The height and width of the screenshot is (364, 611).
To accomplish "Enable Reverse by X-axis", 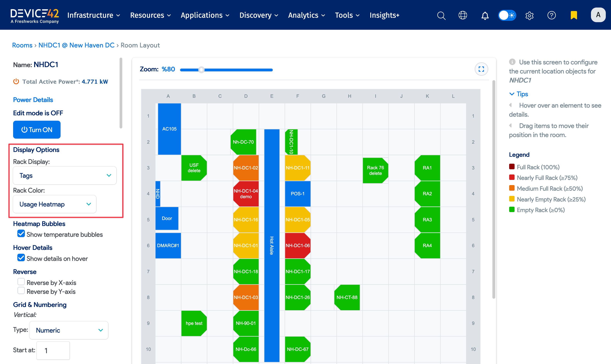I will pos(21,282).
